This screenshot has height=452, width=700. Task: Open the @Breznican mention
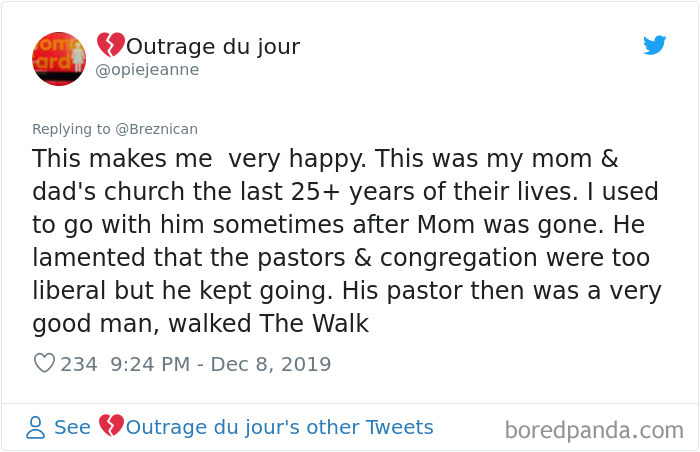(x=157, y=128)
